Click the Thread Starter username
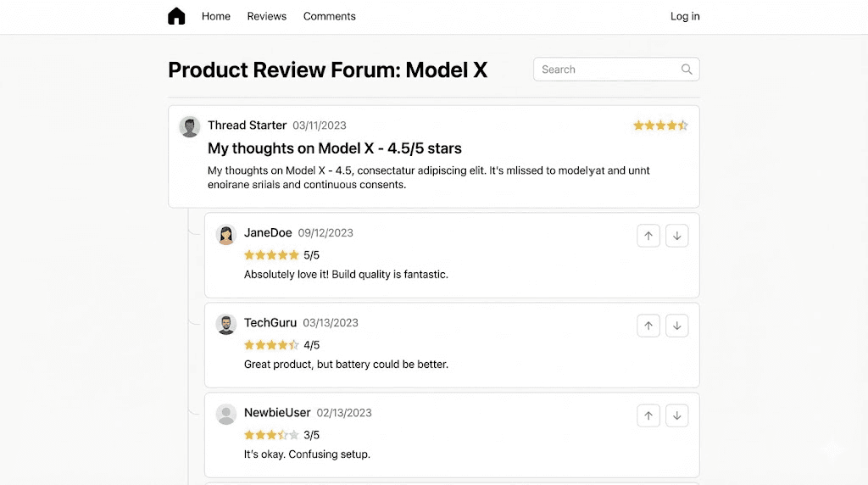868x485 pixels. tap(247, 125)
